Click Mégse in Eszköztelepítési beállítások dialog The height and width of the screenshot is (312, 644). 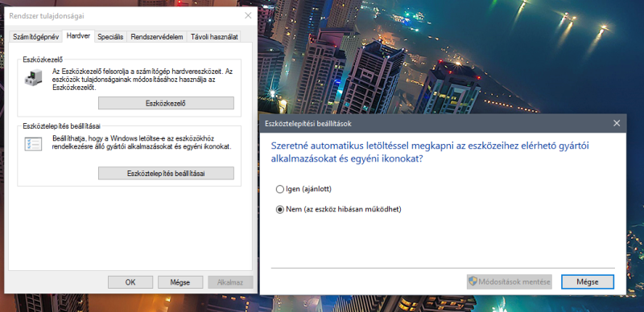(x=588, y=281)
